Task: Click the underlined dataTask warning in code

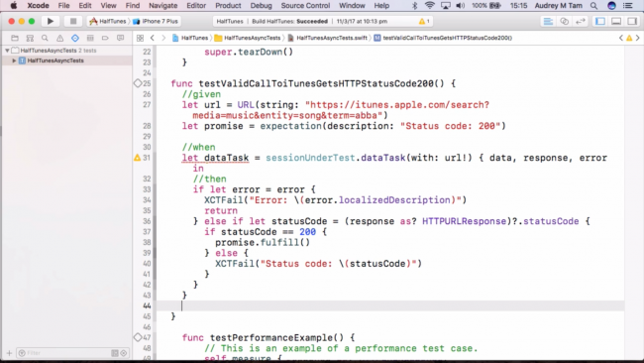Action: click(215, 158)
